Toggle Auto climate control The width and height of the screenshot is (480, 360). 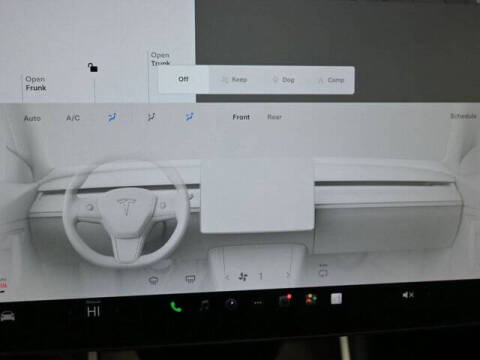[32, 118]
